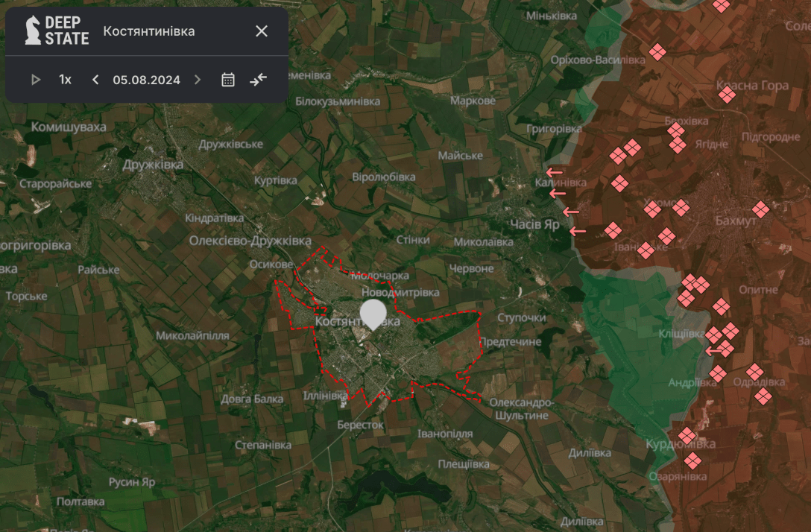Screen dimensions: 811x532
Task: Click the attack arrow near Калинівка
Action: 554,172
